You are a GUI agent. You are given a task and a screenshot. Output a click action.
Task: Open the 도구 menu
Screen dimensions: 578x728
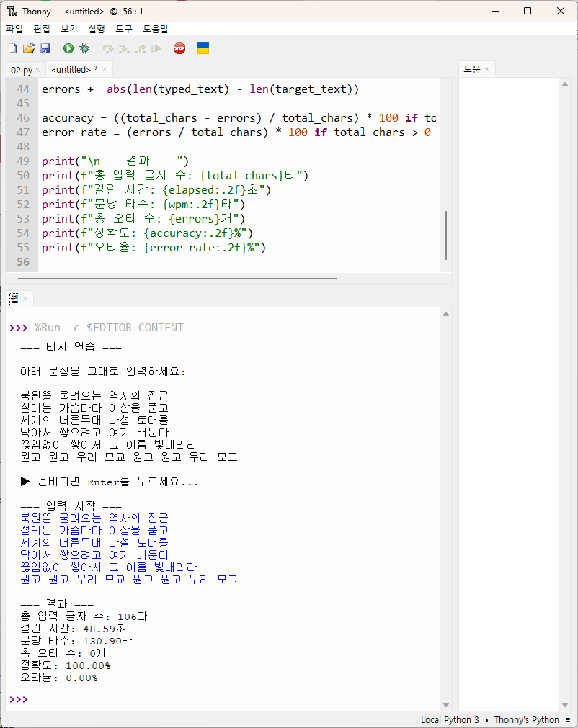coord(124,29)
